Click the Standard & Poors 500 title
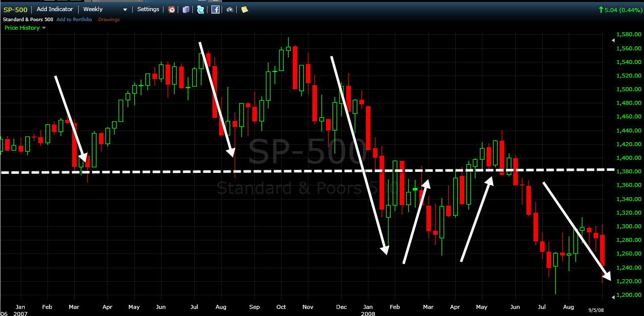The height and width of the screenshot is (316, 644). (x=28, y=20)
